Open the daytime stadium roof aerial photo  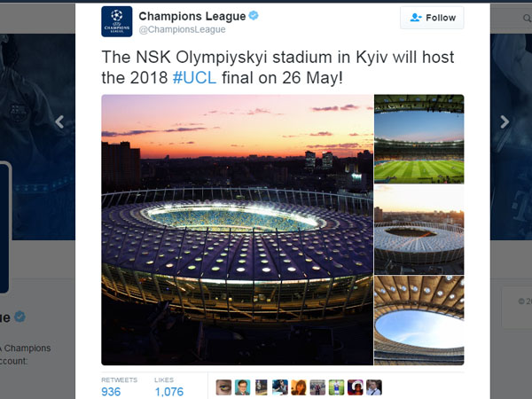[x=419, y=230]
